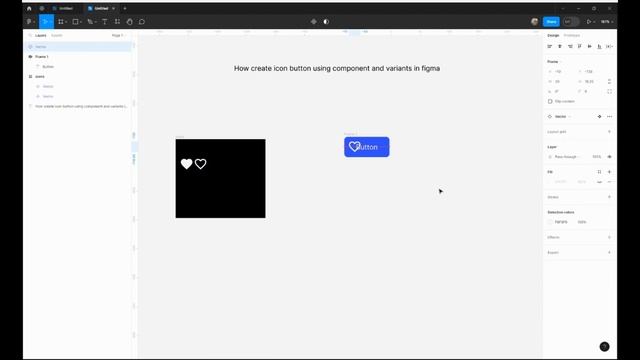Open file tab dropdown arrow
Viewport: 640px width, 360px height.
[x=113, y=8]
